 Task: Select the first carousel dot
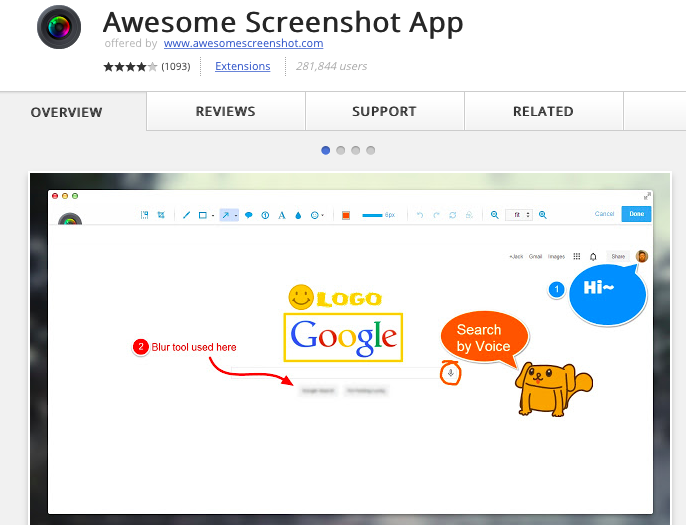point(326,150)
